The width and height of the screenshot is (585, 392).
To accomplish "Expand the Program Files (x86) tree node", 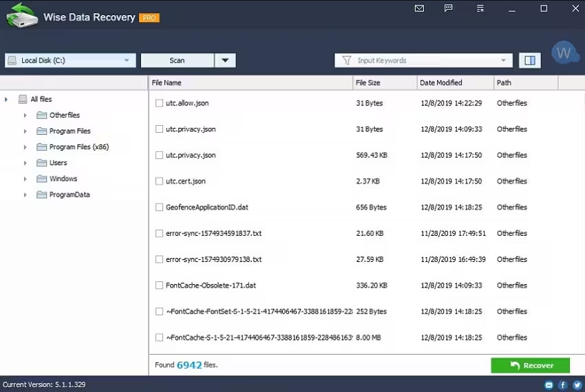I will 25,147.
